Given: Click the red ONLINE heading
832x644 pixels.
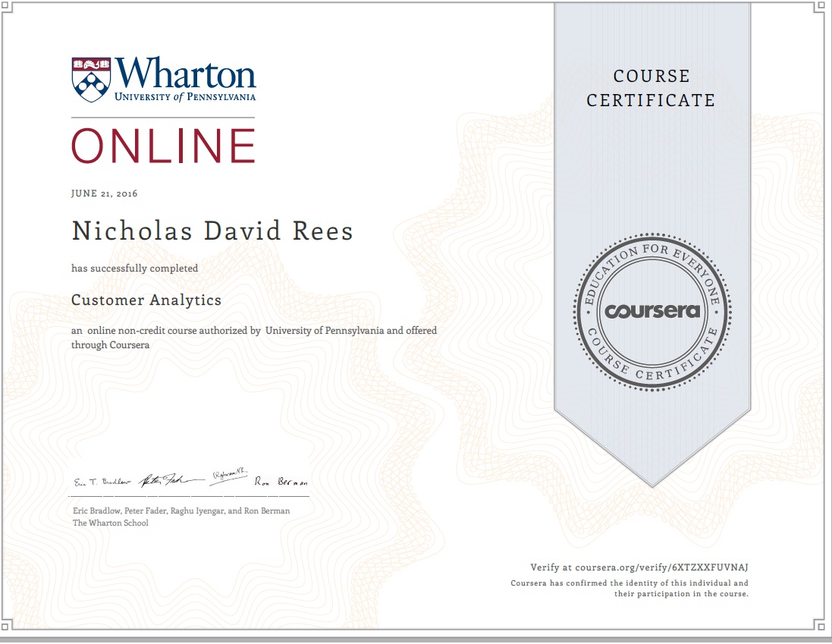Looking at the screenshot, I should tap(163, 146).
